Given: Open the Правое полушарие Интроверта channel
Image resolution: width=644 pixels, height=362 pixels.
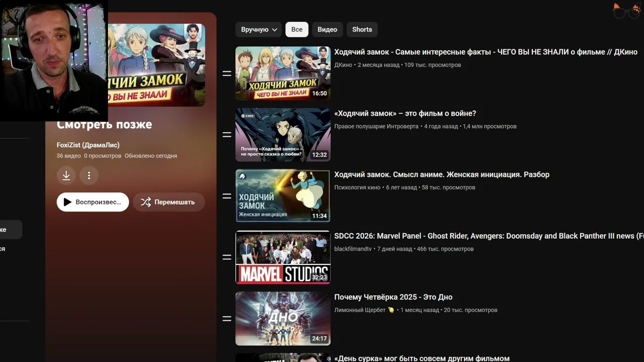Looking at the screenshot, I should [376, 126].
